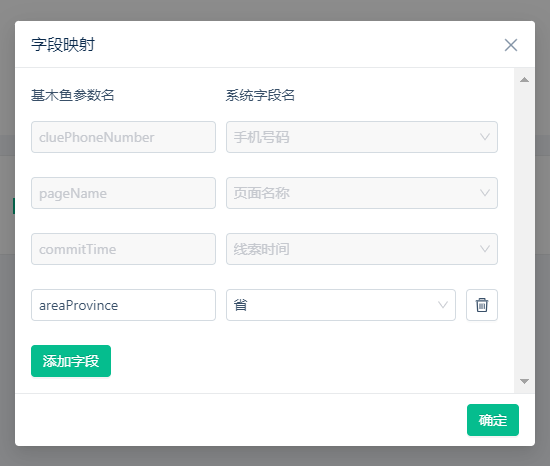Close the 字段映射 dialog
Screen dimensions: 550x466
511,45
